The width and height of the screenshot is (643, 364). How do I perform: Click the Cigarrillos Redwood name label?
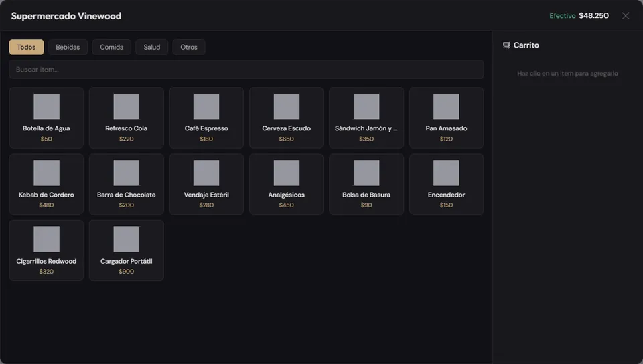pos(46,261)
